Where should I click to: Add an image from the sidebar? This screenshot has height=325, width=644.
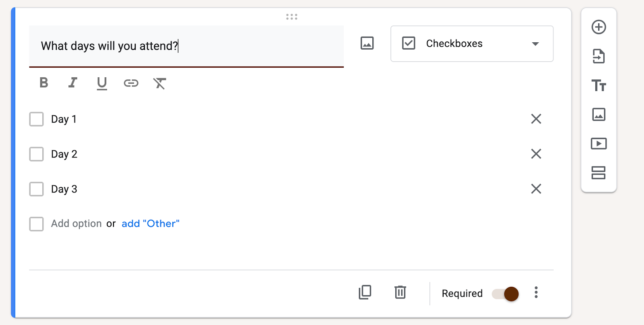pos(599,115)
